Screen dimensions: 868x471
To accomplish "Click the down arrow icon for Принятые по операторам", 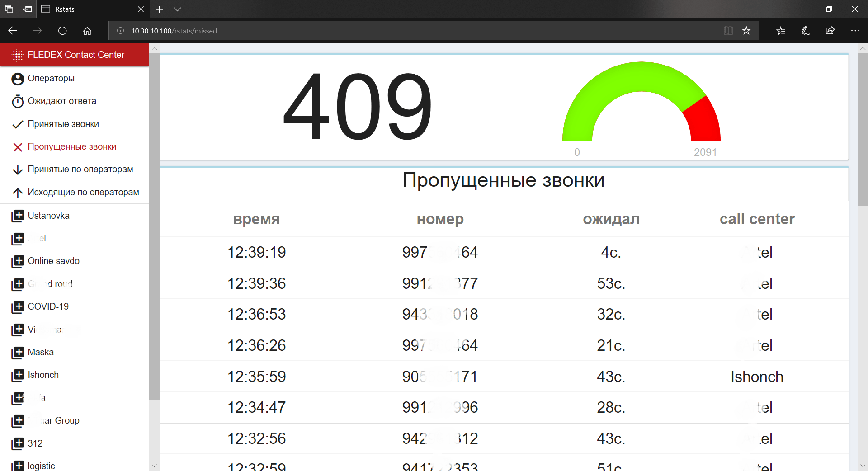I will [18, 170].
